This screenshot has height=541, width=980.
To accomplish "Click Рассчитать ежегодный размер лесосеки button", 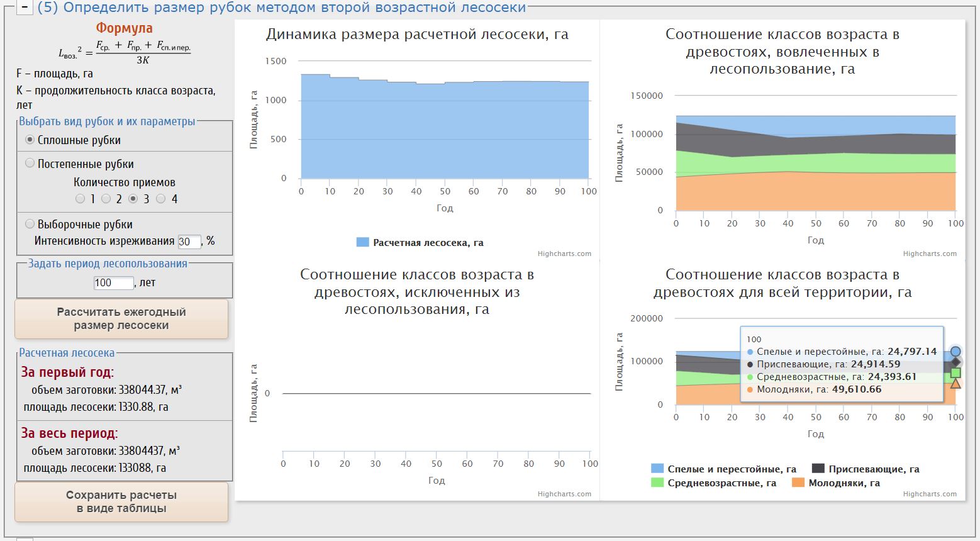I will [121, 319].
